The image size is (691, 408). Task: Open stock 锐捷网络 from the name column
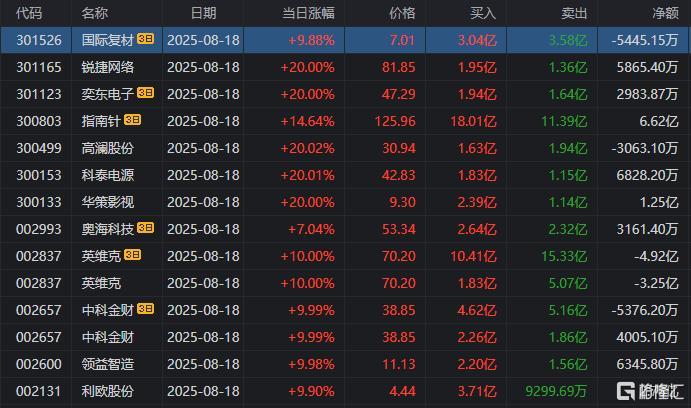(108, 67)
